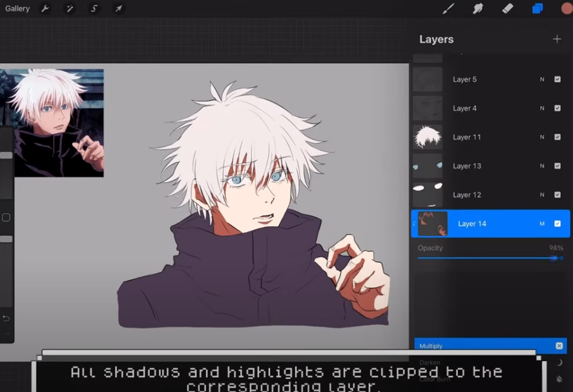The image size is (573, 392).
Task: Collapse blend settings via Layer 14's M
Action: [542, 224]
